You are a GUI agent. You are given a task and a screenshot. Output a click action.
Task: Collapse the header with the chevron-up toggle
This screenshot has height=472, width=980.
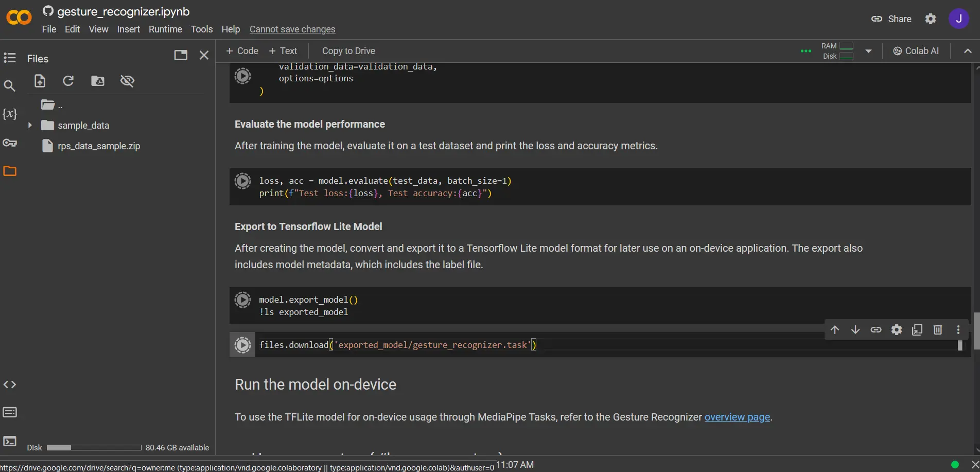coord(967,51)
